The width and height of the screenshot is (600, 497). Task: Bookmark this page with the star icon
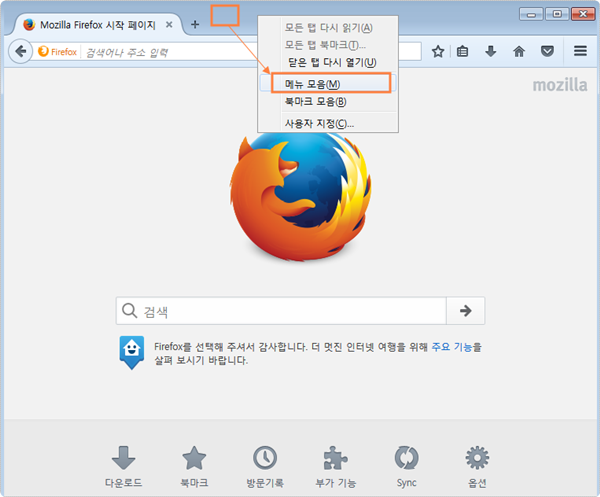438,51
